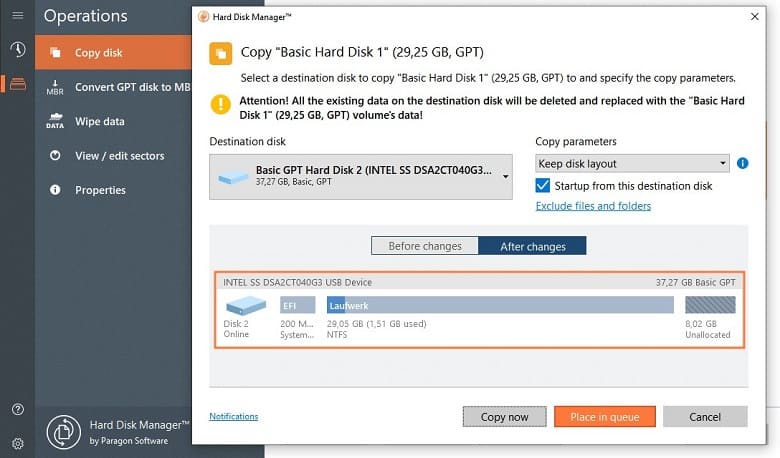This screenshot has height=458, width=780.
Task: Click the Disk 2 drive icon
Action: [x=246, y=305]
